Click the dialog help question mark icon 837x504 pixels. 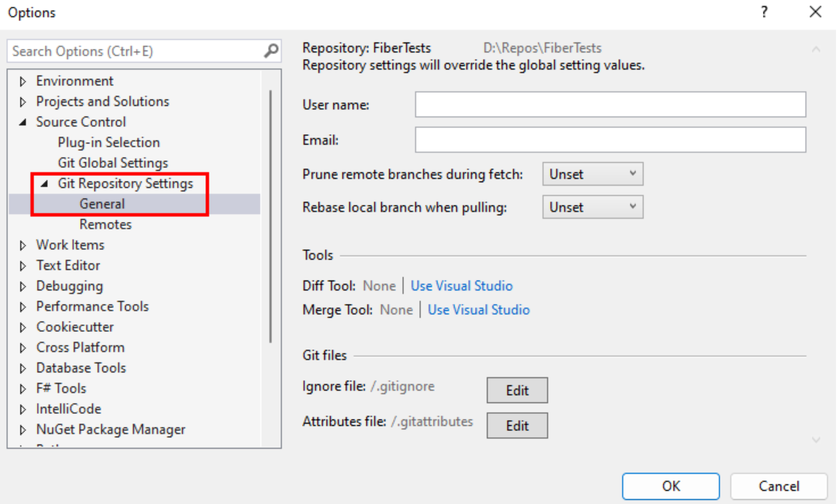[764, 12]
